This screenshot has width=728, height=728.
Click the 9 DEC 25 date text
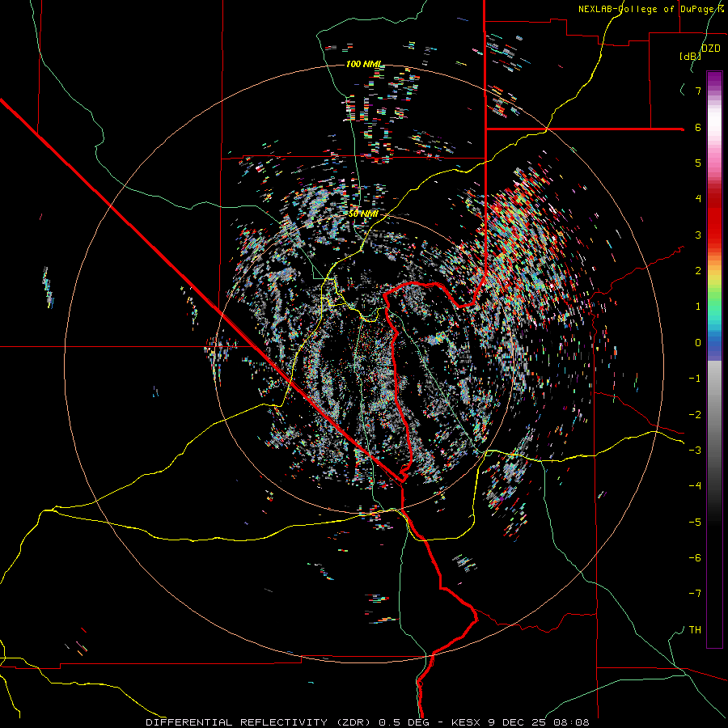(x=518, y=722)
